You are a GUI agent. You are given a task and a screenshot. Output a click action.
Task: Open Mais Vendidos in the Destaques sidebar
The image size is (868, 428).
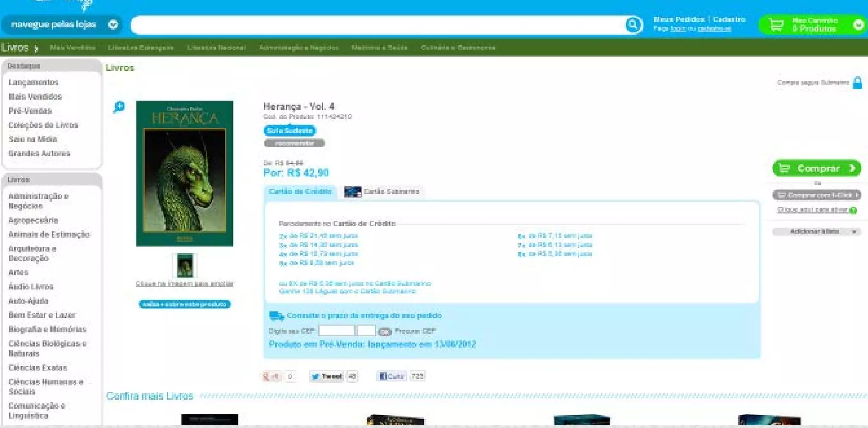coord(35,97)
